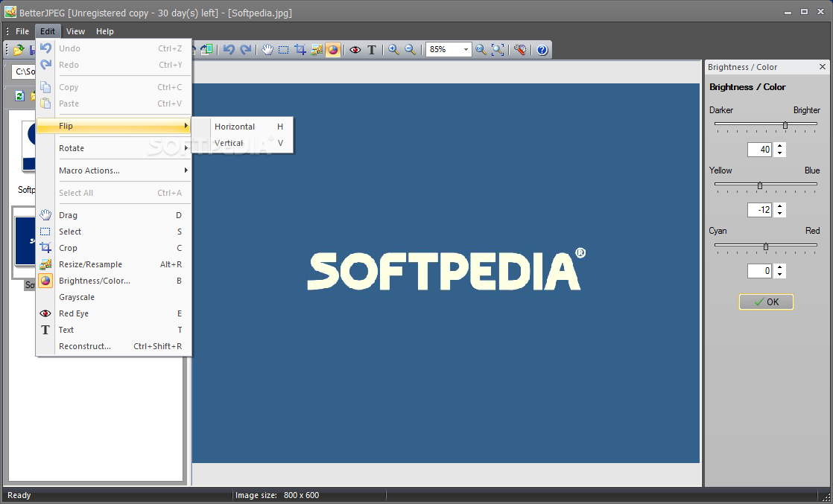Screen dimensions: 833x504
Task: Toggle the Brightness/Color toolbar icon
Action: point(333,50)
